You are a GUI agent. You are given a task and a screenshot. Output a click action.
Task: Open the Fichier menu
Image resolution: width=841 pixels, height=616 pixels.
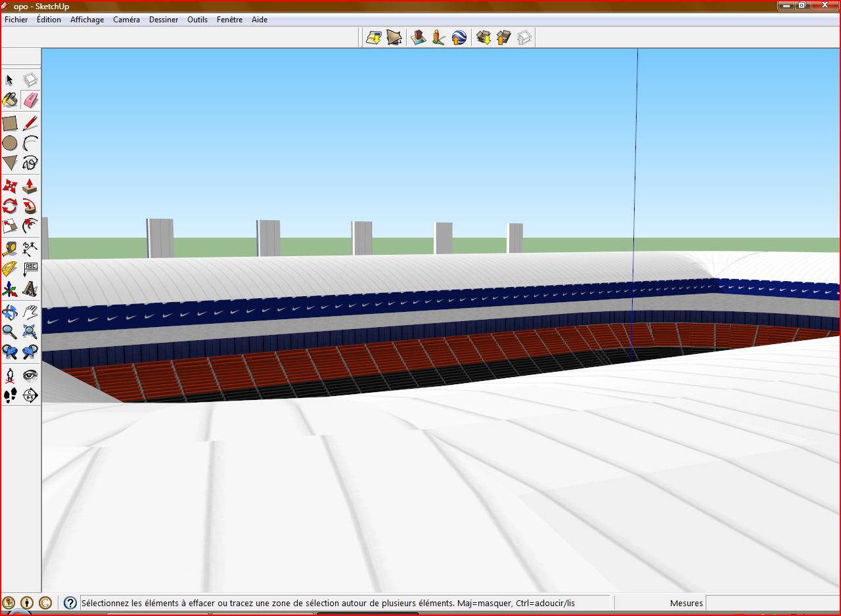click(16, 20)
